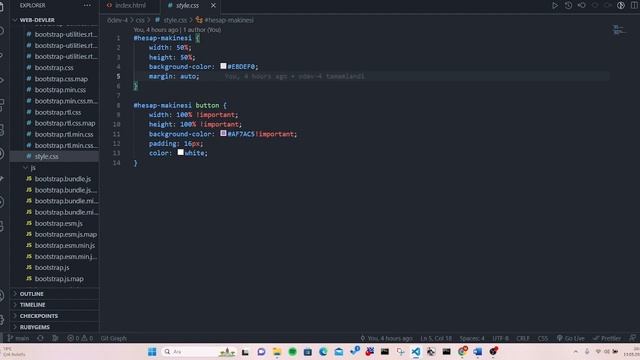The height and width of the screenshot is (360, 640).
Task: Open bootstrap.css in the Explorer
Action: pos(54,67)
